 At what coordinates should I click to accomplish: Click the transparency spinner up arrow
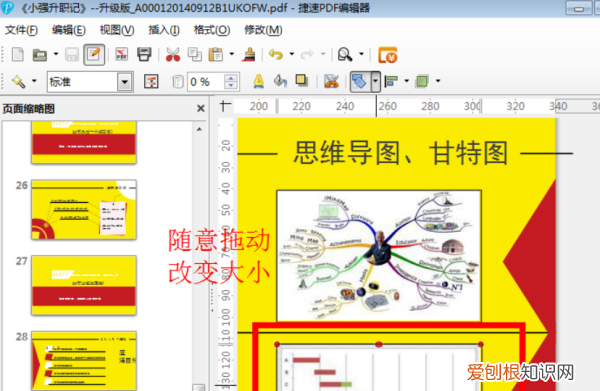[231, 78]
